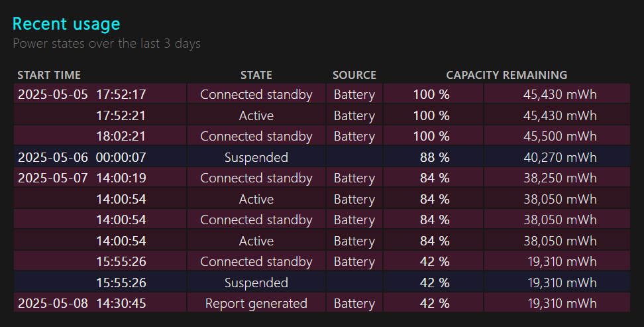
Task: Select the 38,250 mWh capacity value
Action: [x=562, y=178]
